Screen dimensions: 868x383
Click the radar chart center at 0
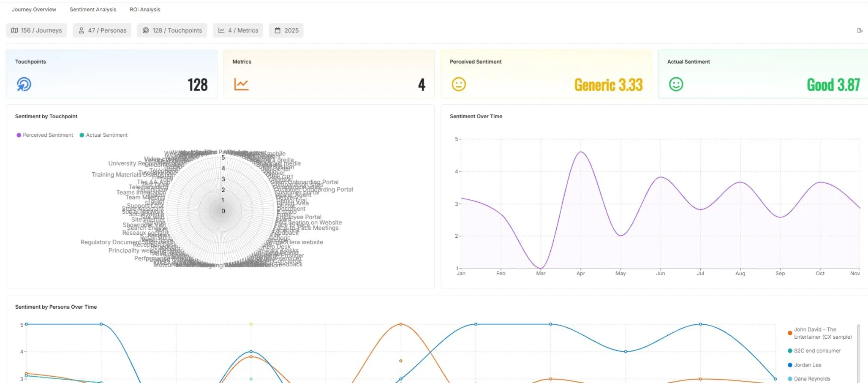223,211
